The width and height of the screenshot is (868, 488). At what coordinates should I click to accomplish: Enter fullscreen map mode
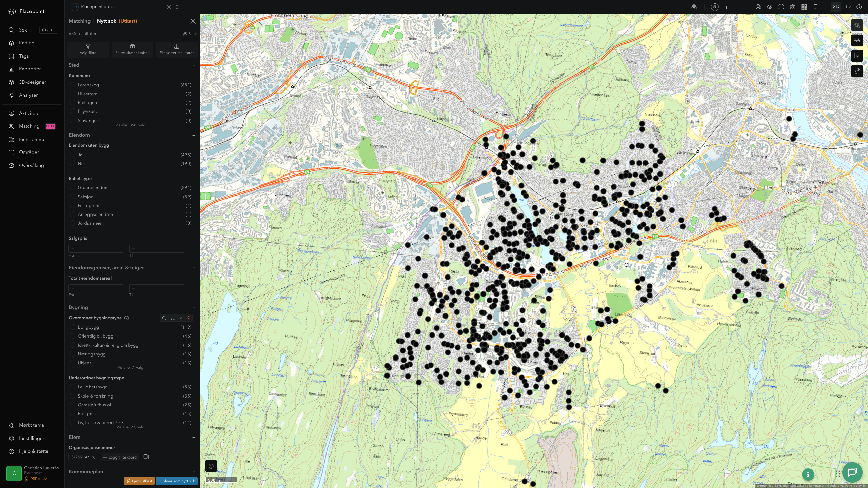pos(781,7)
